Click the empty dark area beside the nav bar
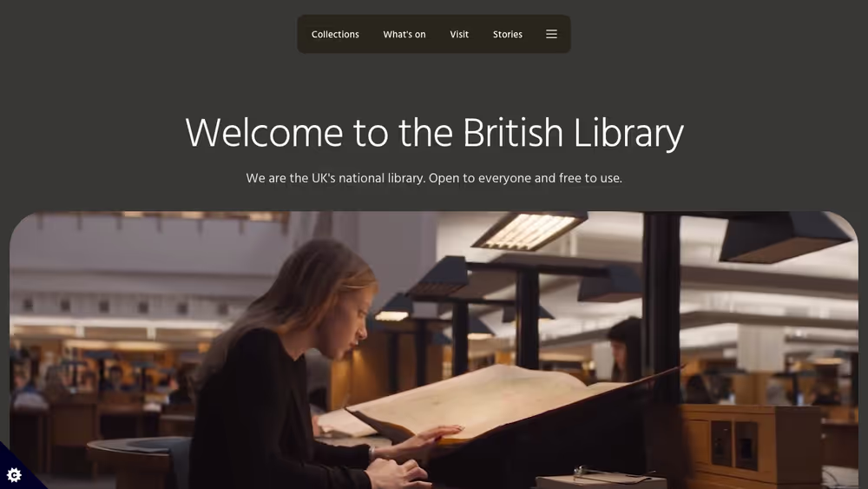The image size is (868, 489). tap(720, 35)
